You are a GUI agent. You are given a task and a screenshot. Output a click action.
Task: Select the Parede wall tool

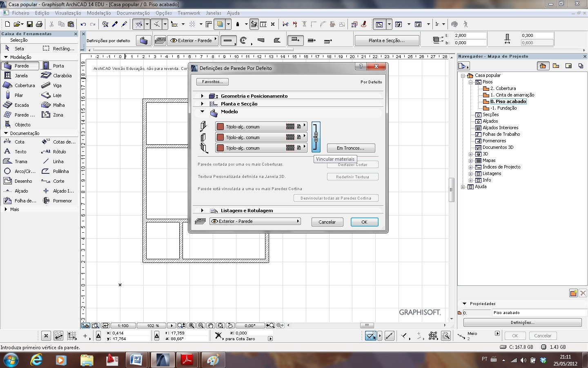pos(20,66)
